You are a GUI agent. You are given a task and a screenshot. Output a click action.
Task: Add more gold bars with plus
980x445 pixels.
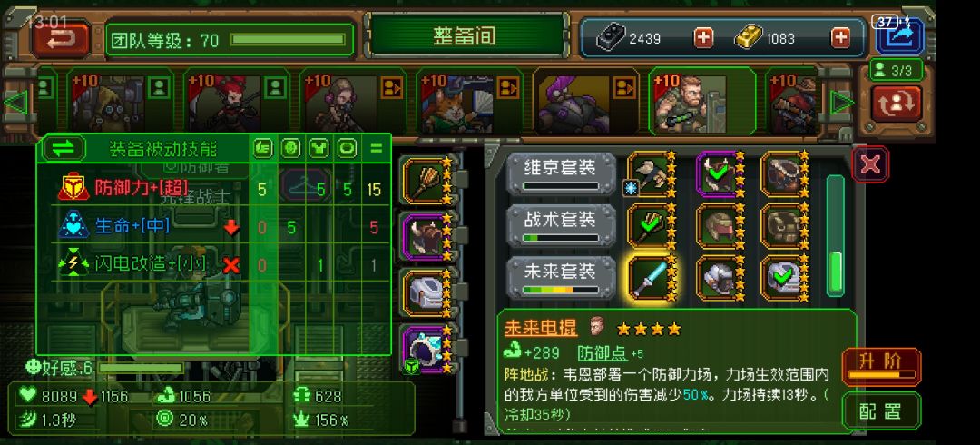(840, 38)
